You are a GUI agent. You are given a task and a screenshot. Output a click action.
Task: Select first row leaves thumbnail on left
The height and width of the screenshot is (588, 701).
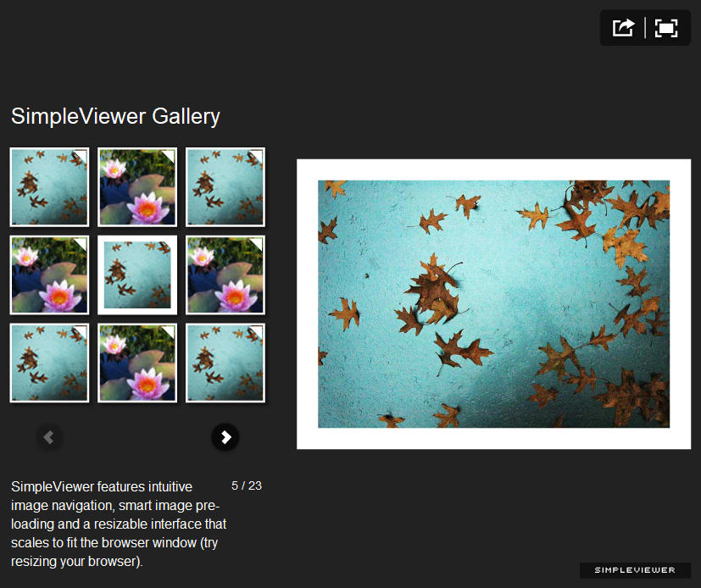point(49,186)
